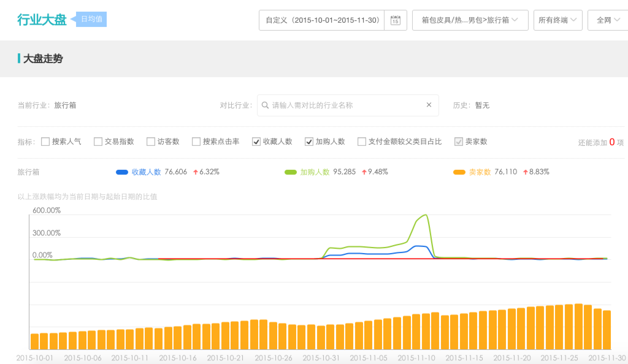
Task: Click the green 加购人数 legend marker
Action: click(290, 172)
